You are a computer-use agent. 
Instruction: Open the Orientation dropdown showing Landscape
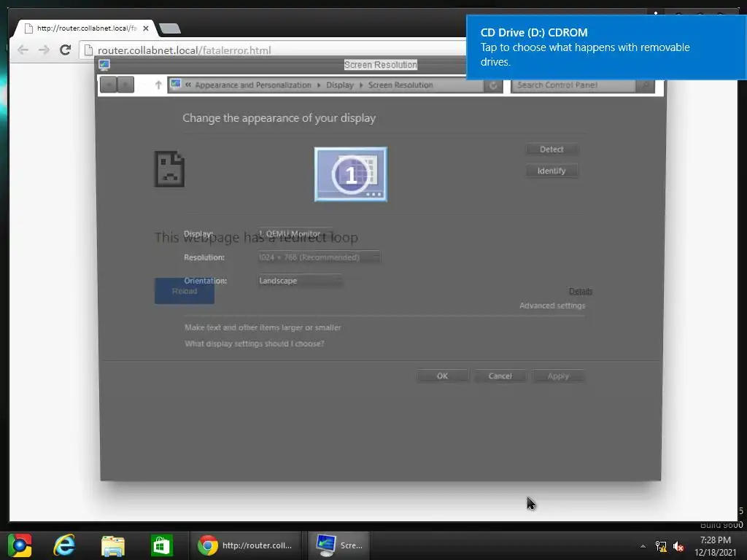(300, 281)
